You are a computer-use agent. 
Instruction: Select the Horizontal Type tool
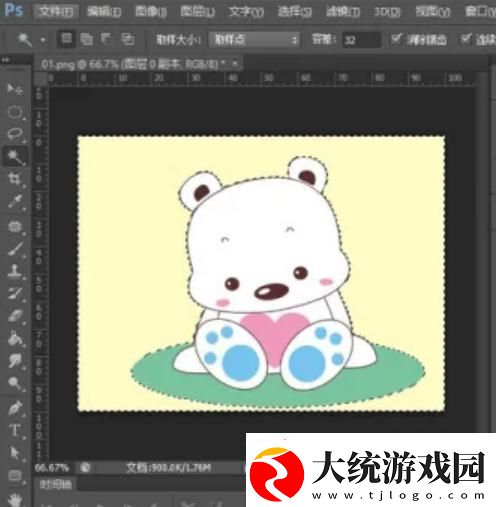pyautogui.click(x=15, y=430)
